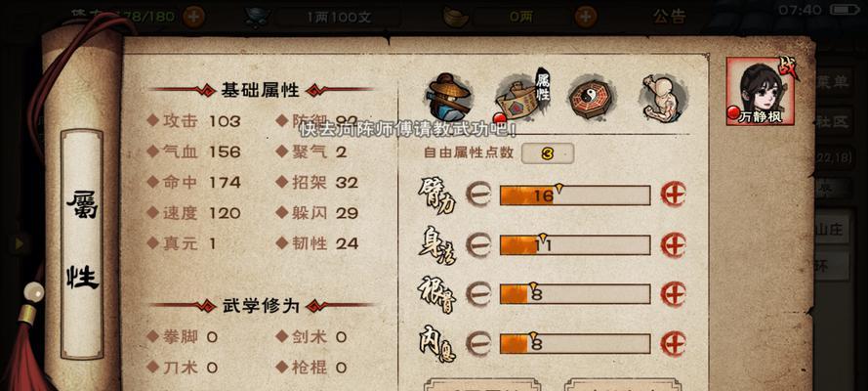This screenshot has width=868, height=391.
Task: Add a point to 内息
Action: [673, 343]
